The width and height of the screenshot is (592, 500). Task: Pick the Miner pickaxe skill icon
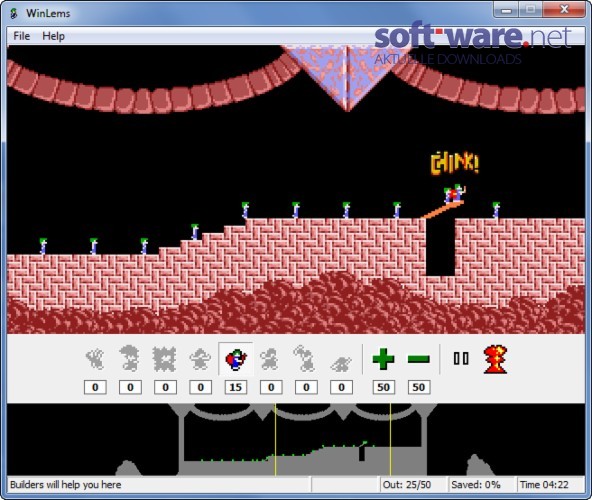[305, 359]
